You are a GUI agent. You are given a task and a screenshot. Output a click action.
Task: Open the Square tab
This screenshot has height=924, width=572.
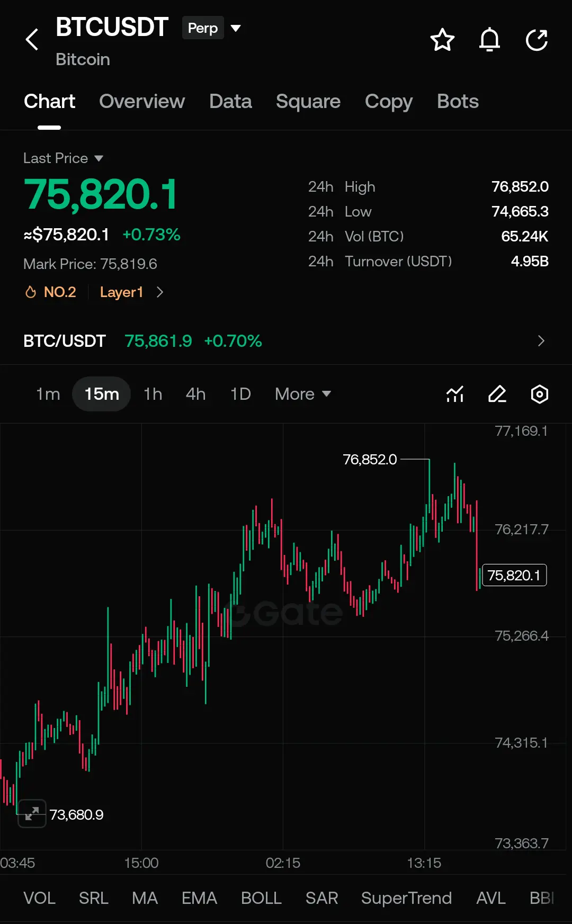[x=308, y=101]
